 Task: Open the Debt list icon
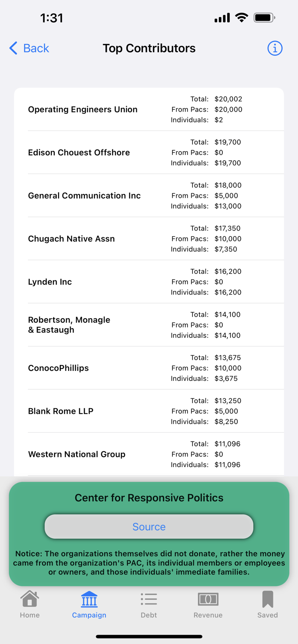click(149, 599)
